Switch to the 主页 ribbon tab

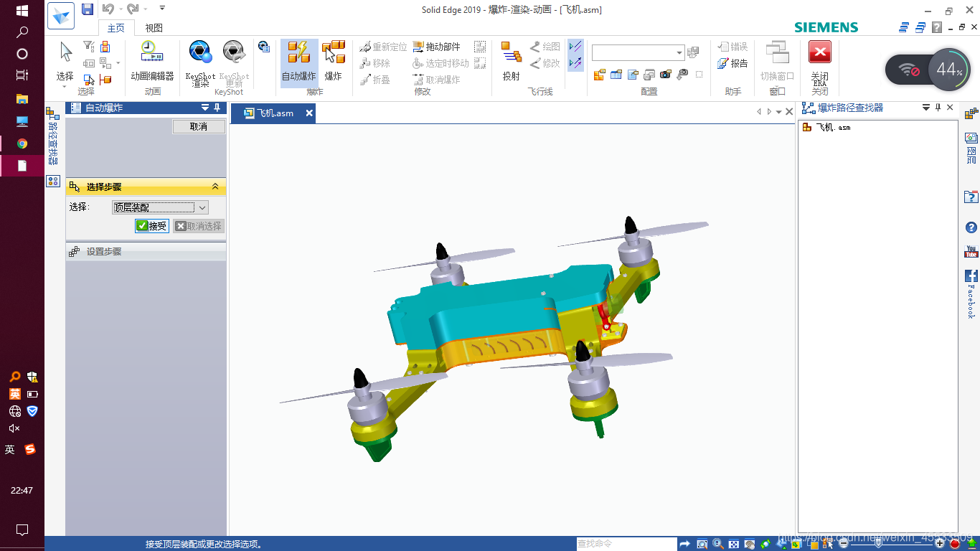(x=116, y=28)
